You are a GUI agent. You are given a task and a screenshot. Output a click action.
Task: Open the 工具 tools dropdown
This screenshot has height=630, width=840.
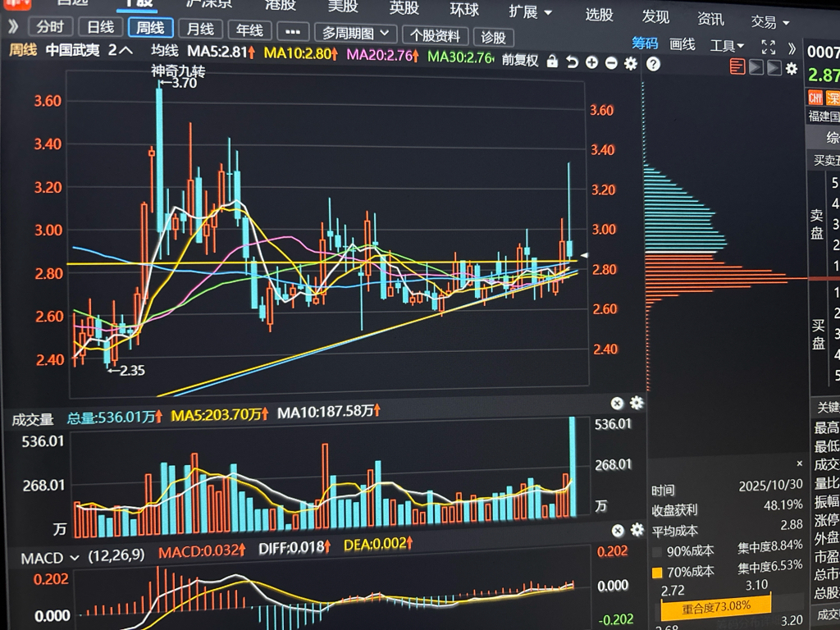pos(727,46)
